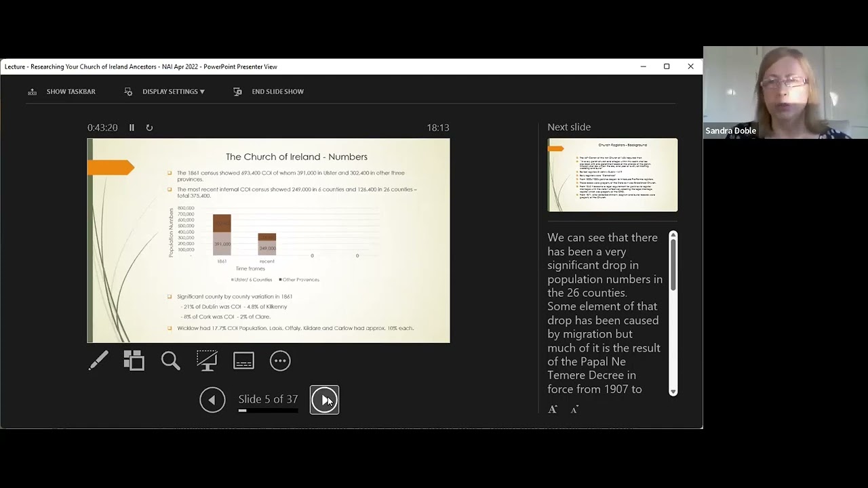Restart the timer with the reset icon

tap(149, 127)
